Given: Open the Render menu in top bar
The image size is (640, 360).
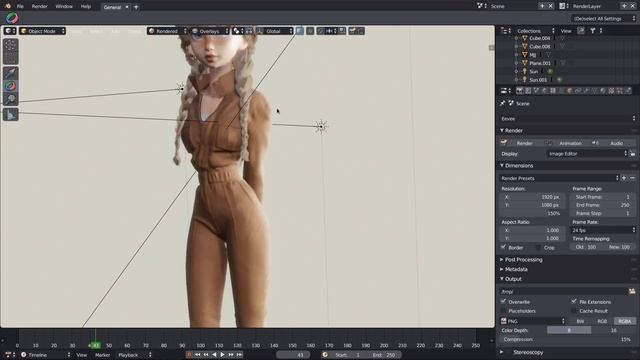Looking at the screenshot, I should click(40, 6).
